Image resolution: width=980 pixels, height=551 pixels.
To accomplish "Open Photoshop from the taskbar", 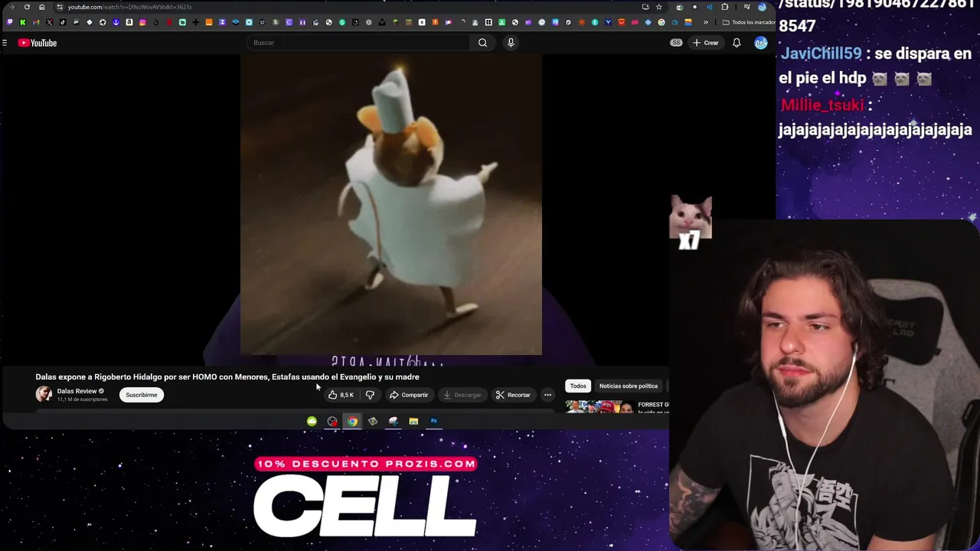I will pyautogui.click(x=433, y=421).
